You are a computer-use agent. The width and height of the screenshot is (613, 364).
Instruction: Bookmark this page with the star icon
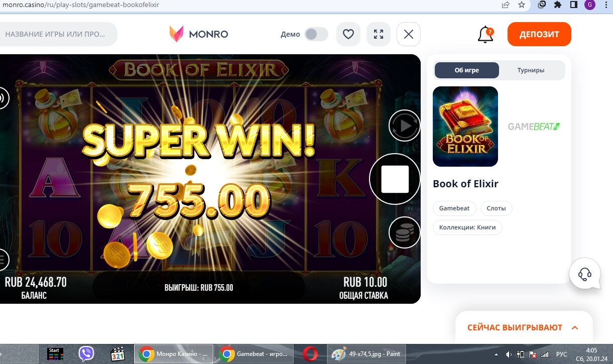tap(522, 5)
